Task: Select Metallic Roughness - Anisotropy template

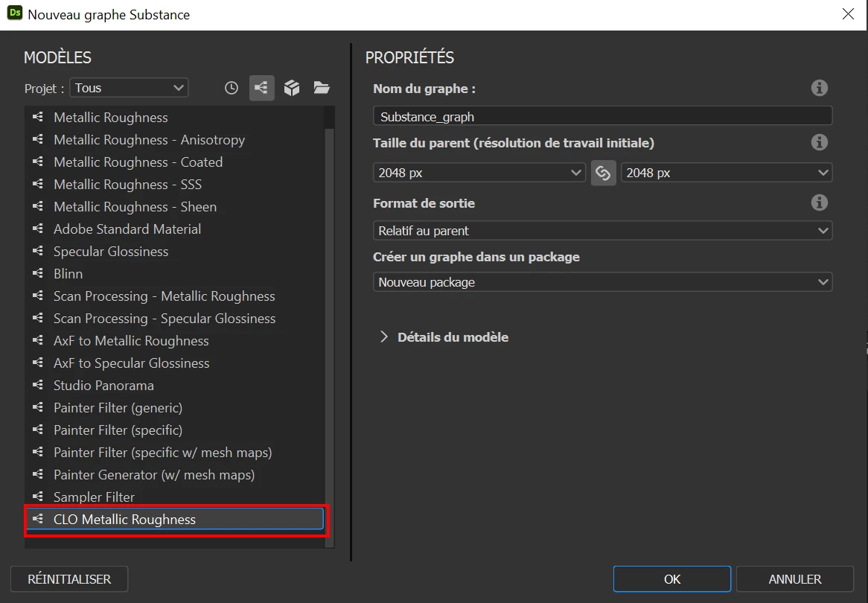Action: pos(174,139)
